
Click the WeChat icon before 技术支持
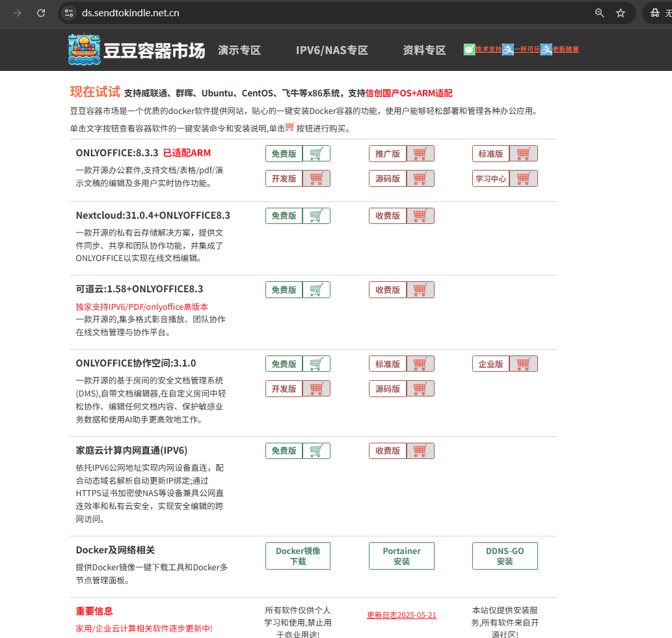(x=469, y=49)
